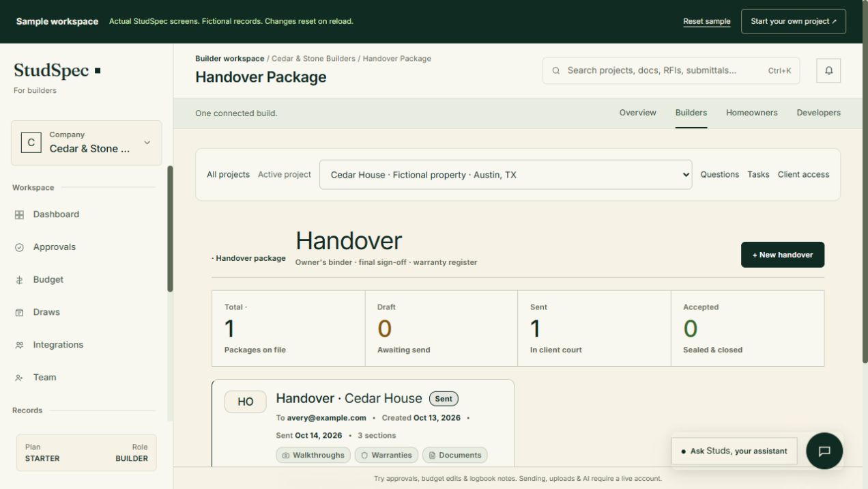This screenshot has height=489, width=868.
Task: Click the Documents section chip
Action: tap(455, 455)
